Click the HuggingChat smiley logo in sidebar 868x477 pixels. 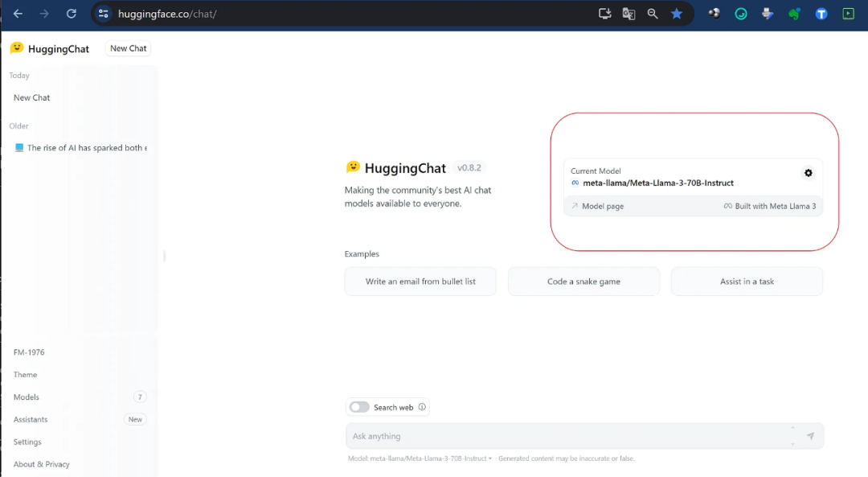coord(17,48)
